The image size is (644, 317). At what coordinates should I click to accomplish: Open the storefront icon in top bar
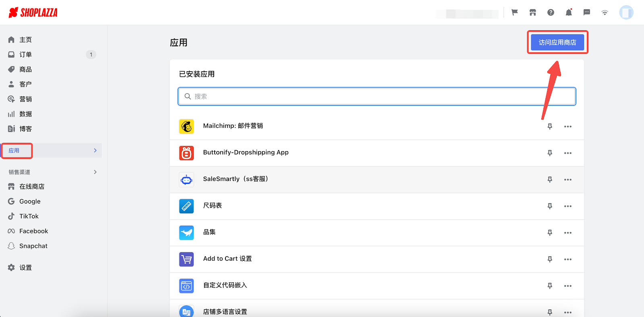click(x=533, y=12)
